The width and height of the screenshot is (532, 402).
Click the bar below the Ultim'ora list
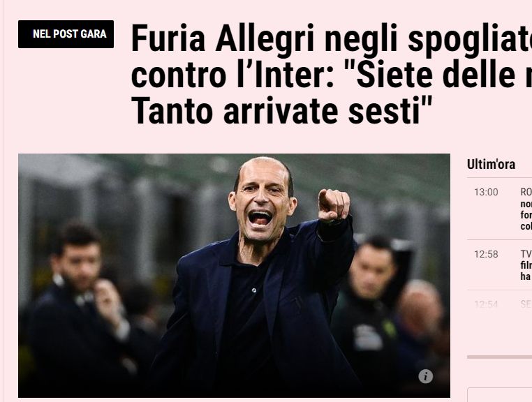coord(499,357)
